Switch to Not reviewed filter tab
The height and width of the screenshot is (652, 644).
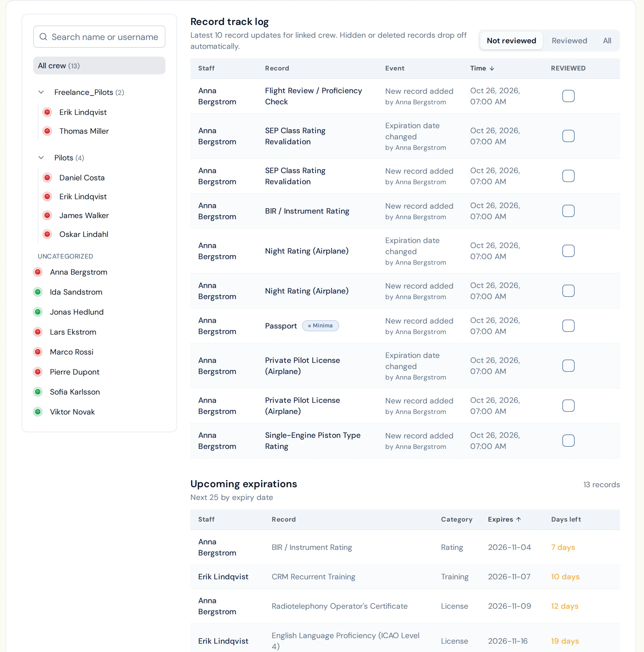(x=511, y=41)
